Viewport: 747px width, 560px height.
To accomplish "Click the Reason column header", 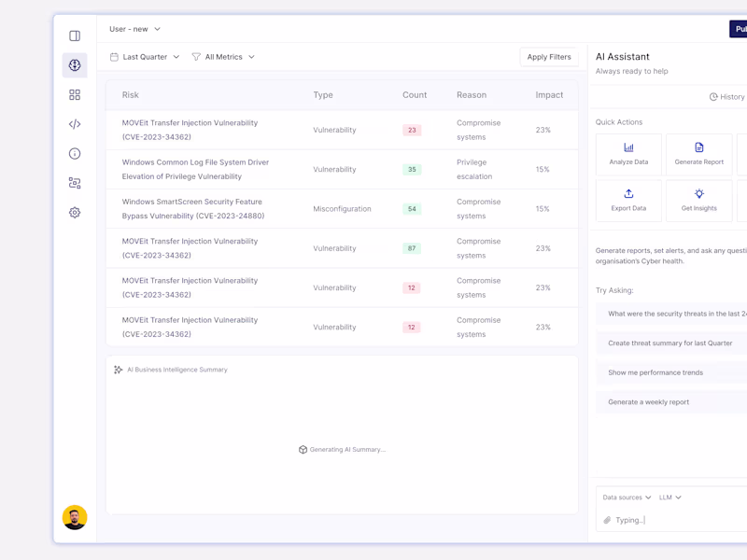I will point(472,95).
